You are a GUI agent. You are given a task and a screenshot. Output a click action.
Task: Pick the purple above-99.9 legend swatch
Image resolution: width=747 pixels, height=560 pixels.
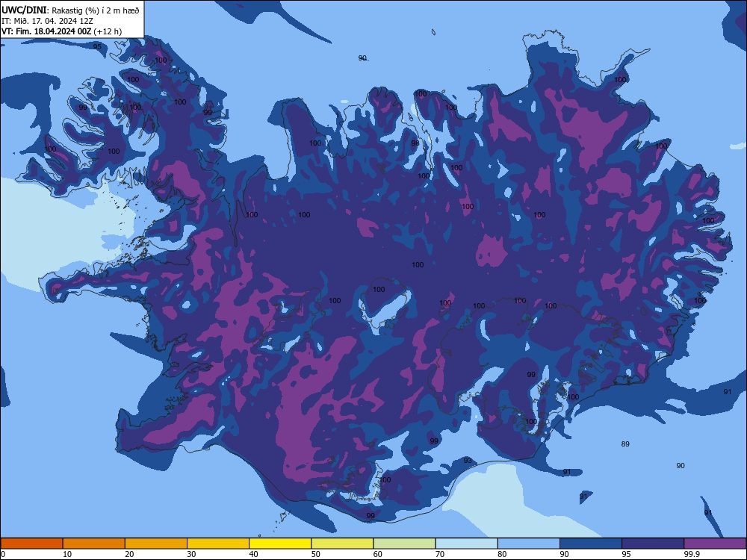pyautogui.click(x=715, y=544)
